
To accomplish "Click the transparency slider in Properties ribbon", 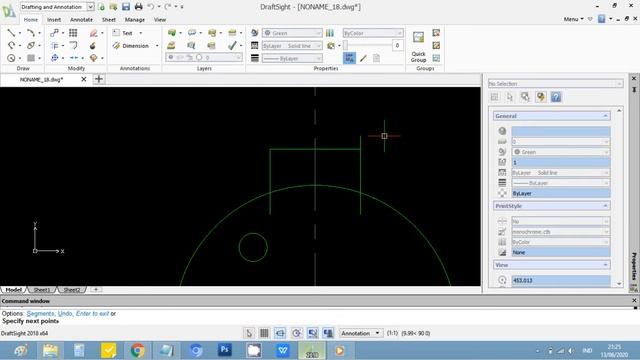I will point(367,45).
